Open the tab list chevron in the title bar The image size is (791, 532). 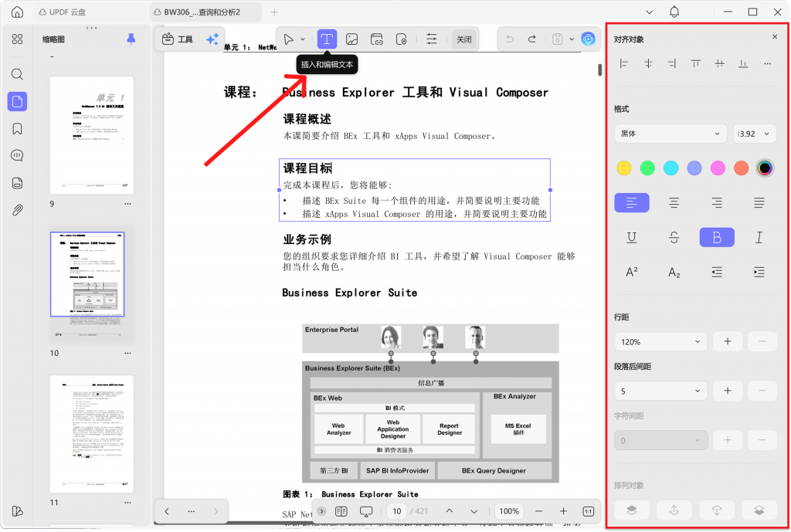649,12
